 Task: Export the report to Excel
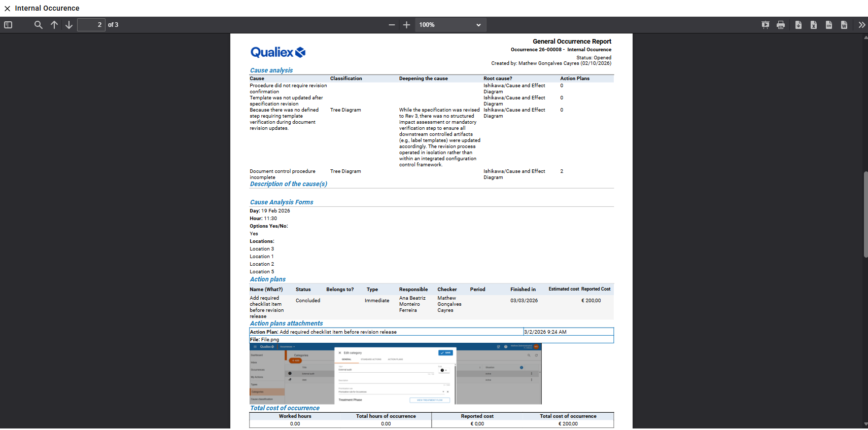click(813, 25)
